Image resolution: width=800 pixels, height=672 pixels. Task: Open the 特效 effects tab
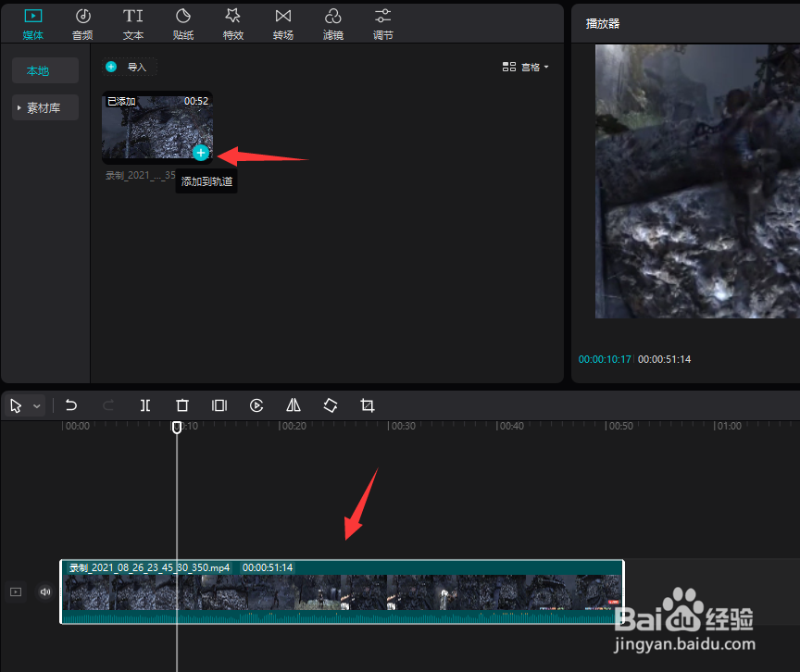pyautogui.click(x=232, y=24)
